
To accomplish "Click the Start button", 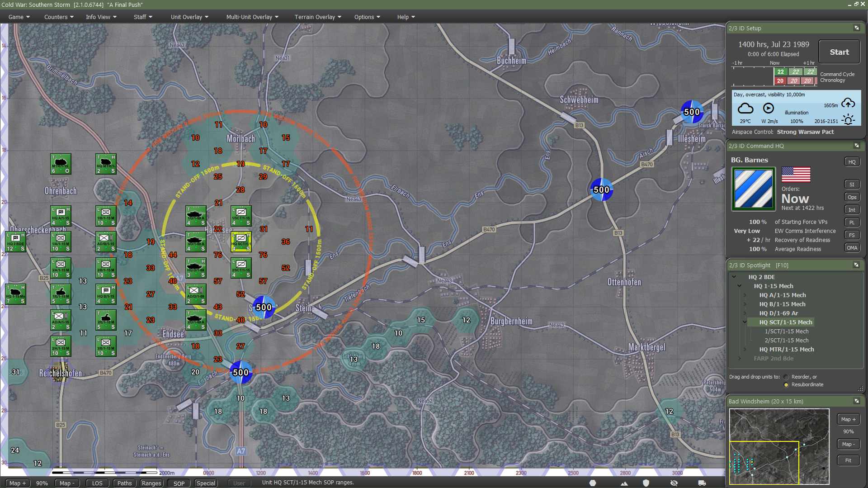I will point(839,52).
